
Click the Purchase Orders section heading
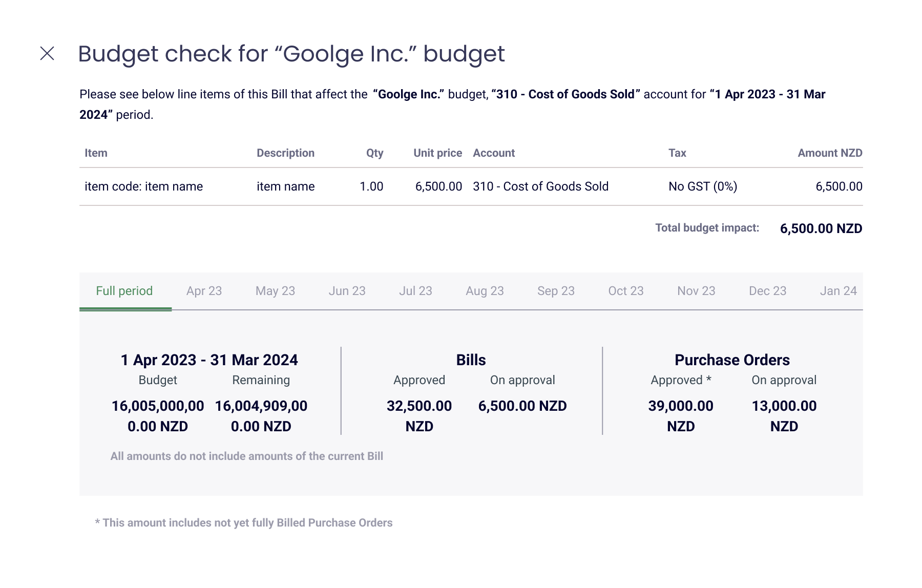coord(732,360)
